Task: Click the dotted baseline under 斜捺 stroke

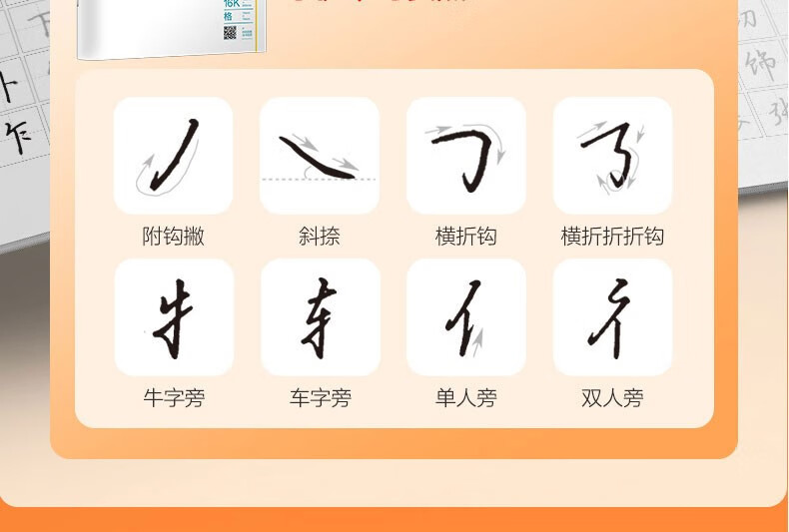Action: coord(319,179)
